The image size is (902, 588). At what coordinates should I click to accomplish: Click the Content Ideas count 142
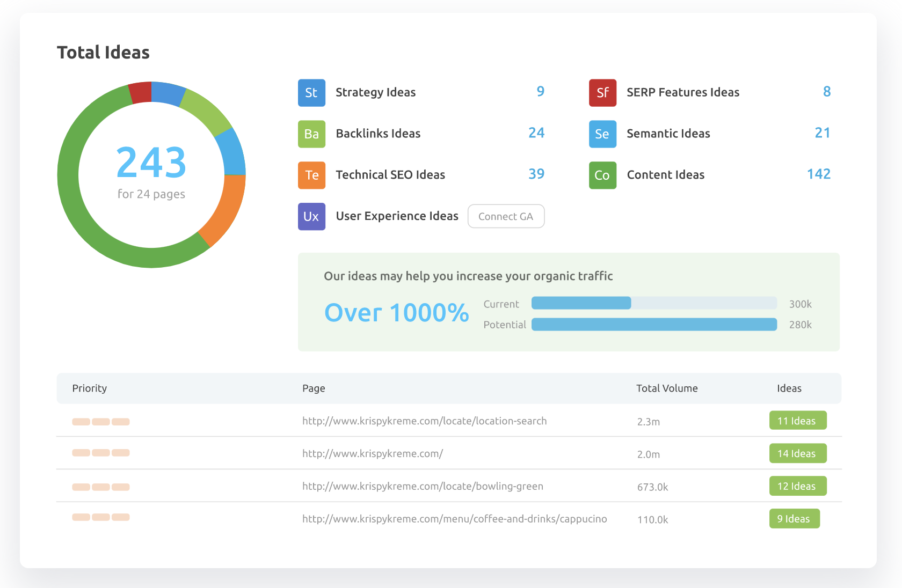(x=818, y=174)
